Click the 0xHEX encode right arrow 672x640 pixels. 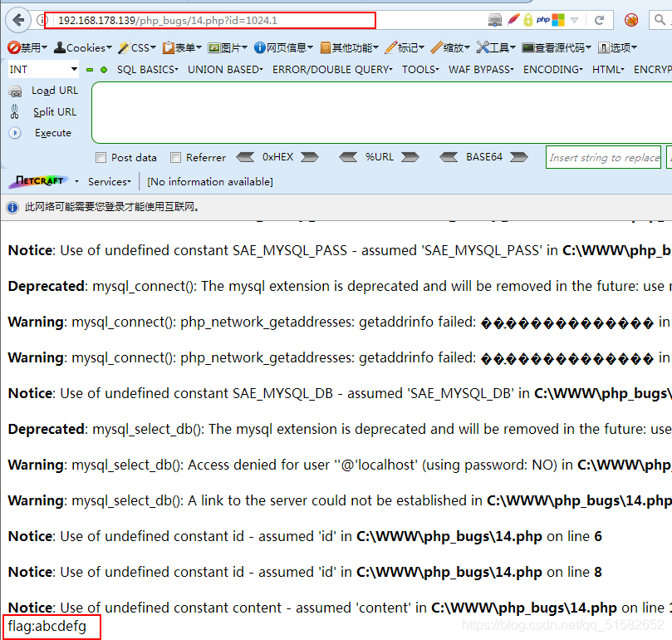[x=310, y=157]
